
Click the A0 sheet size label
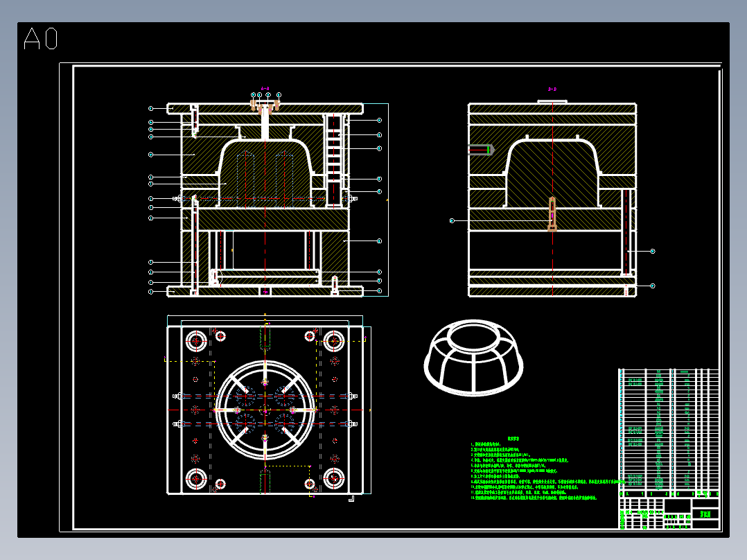41,38
